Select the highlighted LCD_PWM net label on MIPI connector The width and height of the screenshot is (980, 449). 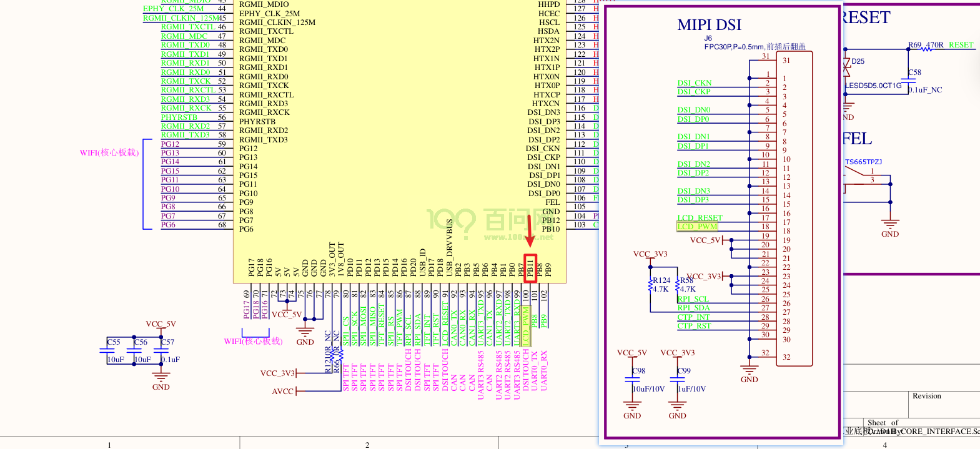click(x=697, y=227)
